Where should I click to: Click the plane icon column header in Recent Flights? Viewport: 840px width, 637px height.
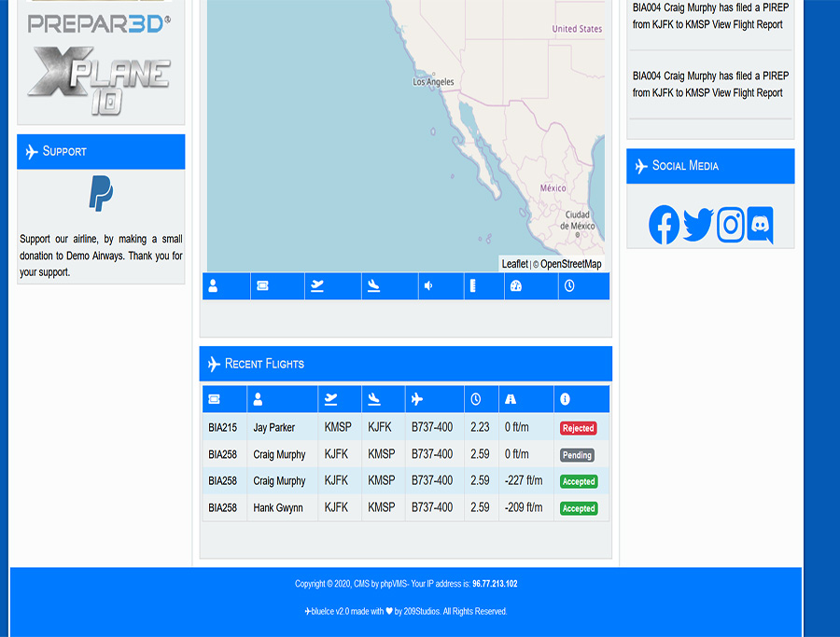coord(417,399)
